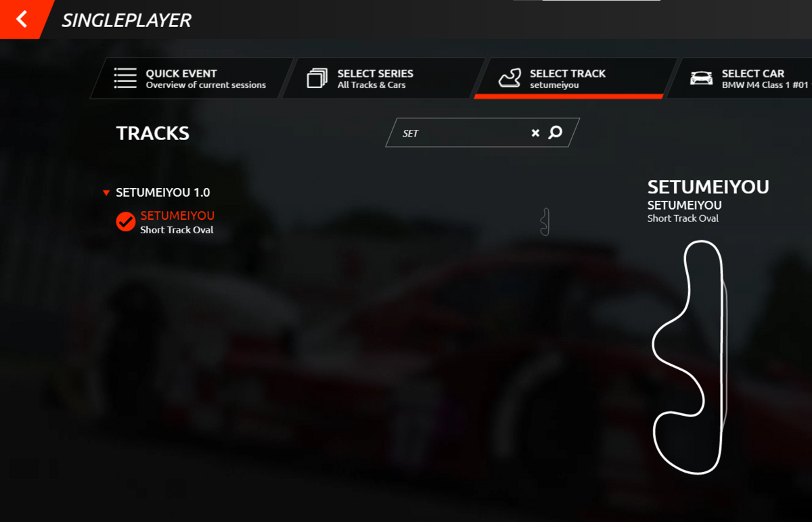Click the small track outline thumbnail

pos(545,222)
